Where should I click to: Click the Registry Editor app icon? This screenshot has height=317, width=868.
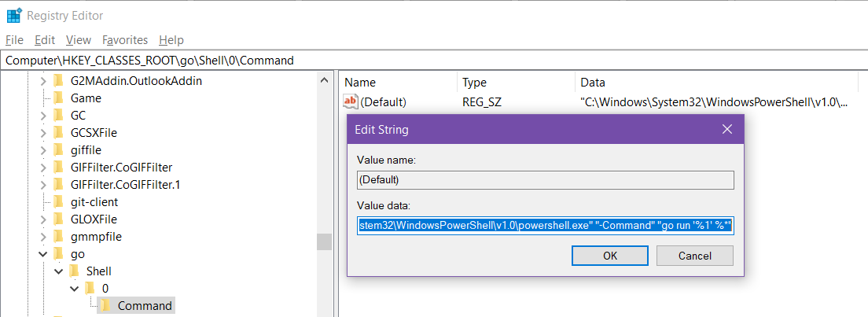14,16
